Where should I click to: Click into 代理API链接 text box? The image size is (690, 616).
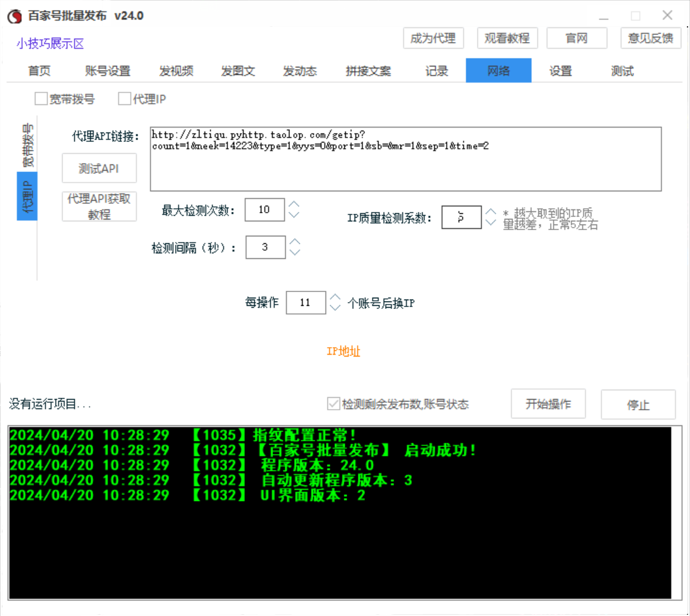tap(406, 159)
